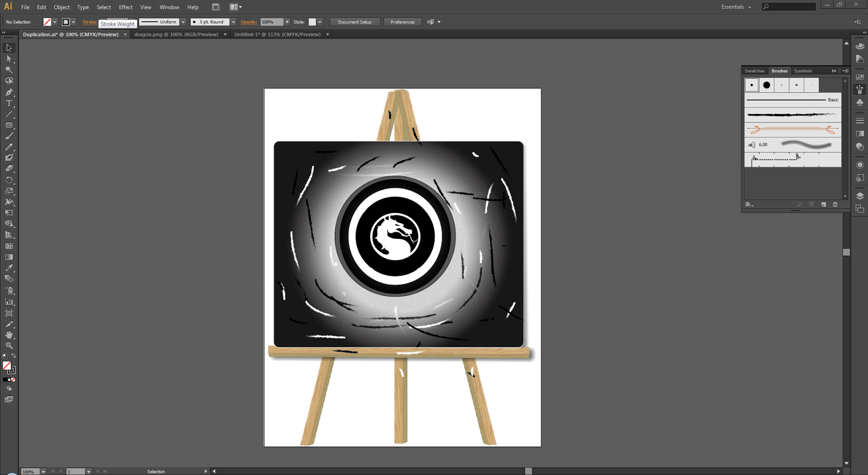Click the Preferences button

pos(403,22)
